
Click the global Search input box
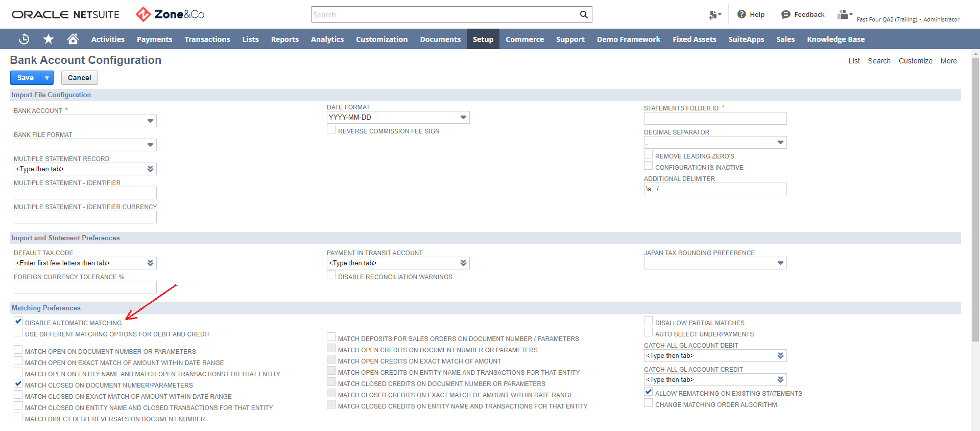(x=444, y=14)
